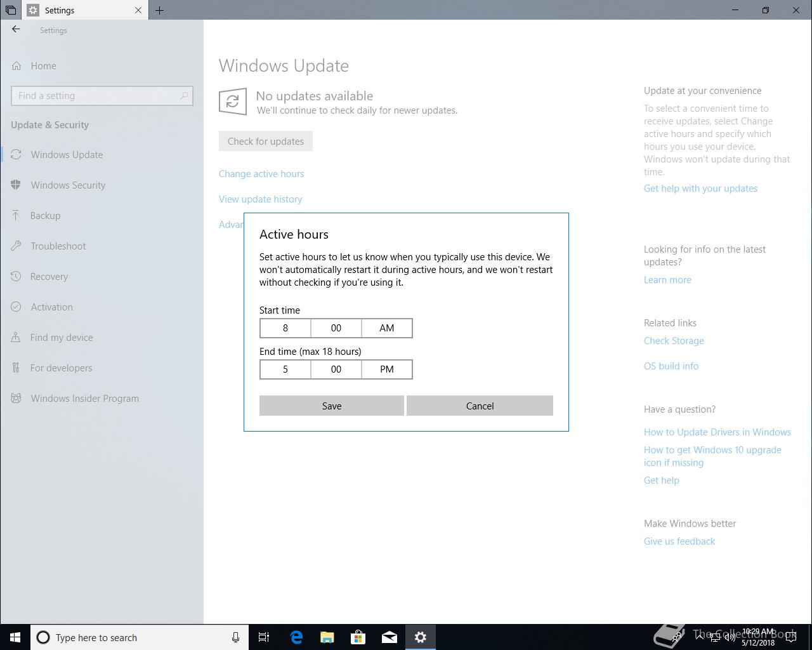Change the end time minutes value
The width and height of the screenshot is (812, 650).
336,369
